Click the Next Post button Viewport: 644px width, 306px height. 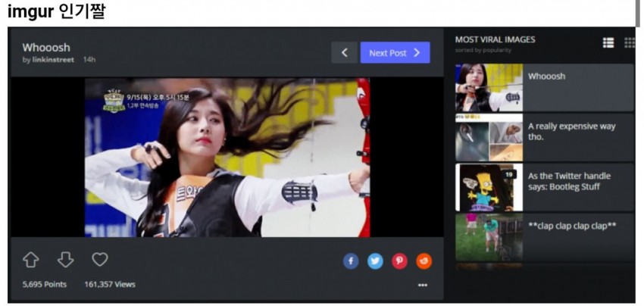tap(395, 52)
